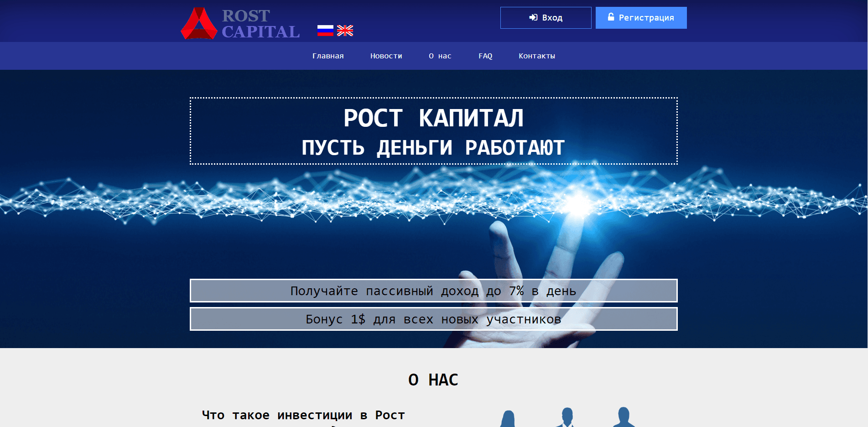Click the padlock icon inside Регистрация
Screen dimensions: 868x427
pyautogui.click(x=610, y=17)
